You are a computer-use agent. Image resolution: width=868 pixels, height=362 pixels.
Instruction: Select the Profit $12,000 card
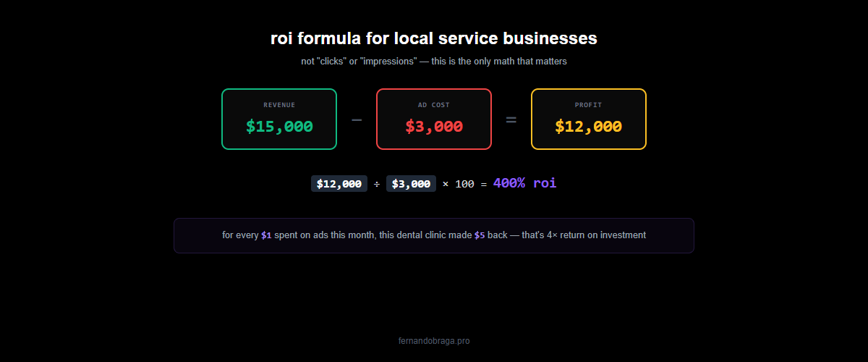[x=589, y=119]
